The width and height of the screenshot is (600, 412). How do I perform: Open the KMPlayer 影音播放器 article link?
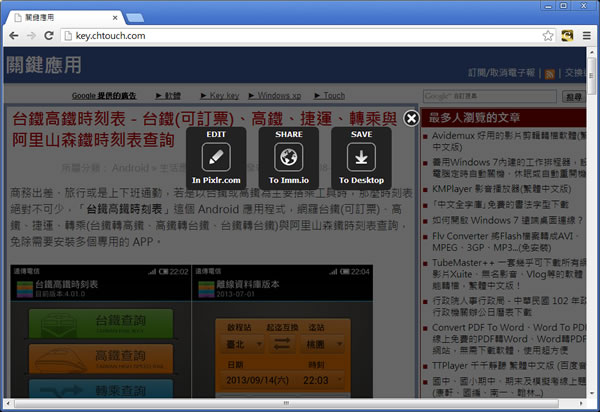[x=501, y=189]
